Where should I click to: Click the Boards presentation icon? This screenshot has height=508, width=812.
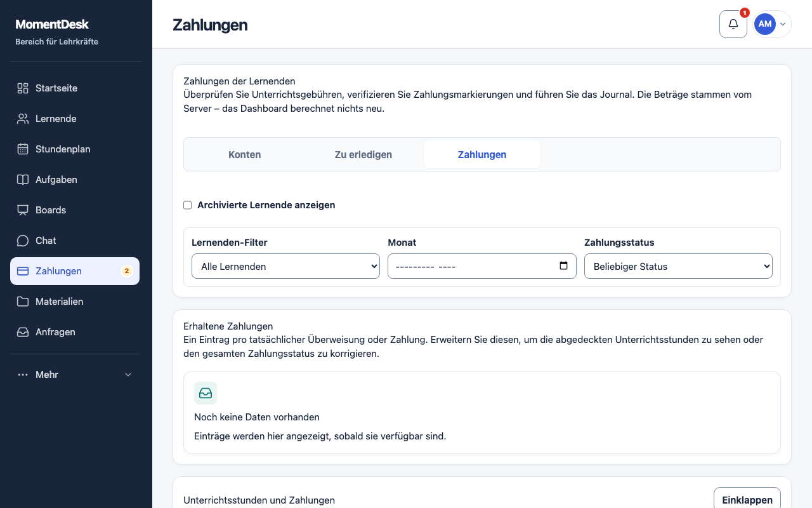click(x=23, y=210)
